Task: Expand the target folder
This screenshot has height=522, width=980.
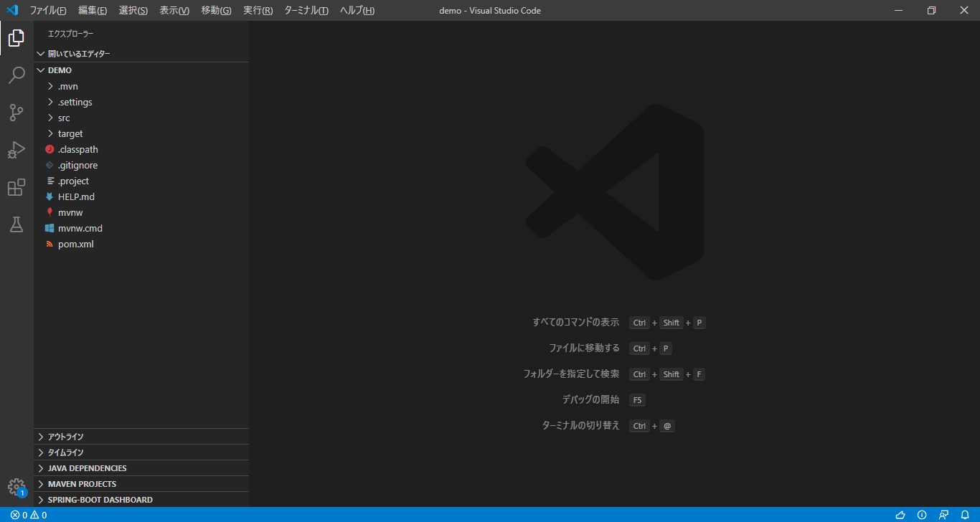Action: [x=141, y=133]
